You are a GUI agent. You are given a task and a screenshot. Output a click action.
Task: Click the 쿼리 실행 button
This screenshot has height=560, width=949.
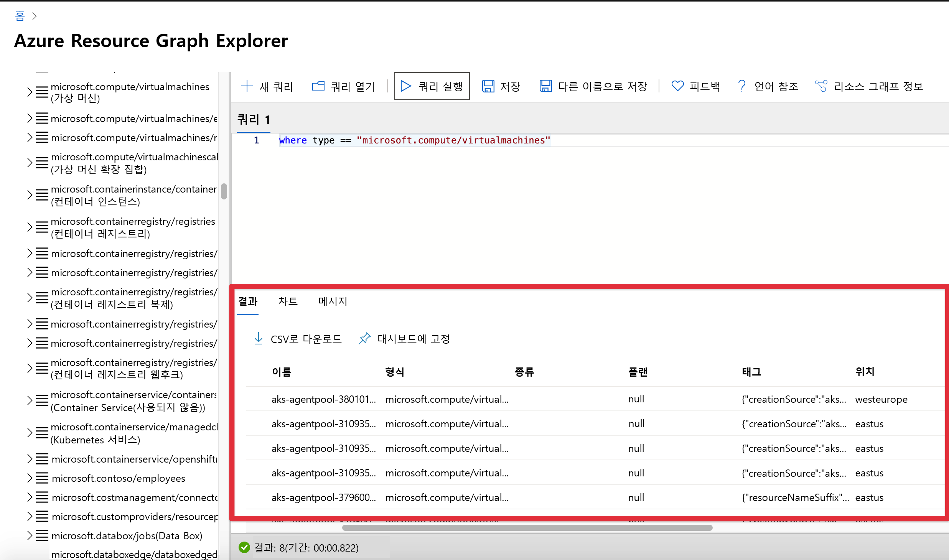coord(432,86)
